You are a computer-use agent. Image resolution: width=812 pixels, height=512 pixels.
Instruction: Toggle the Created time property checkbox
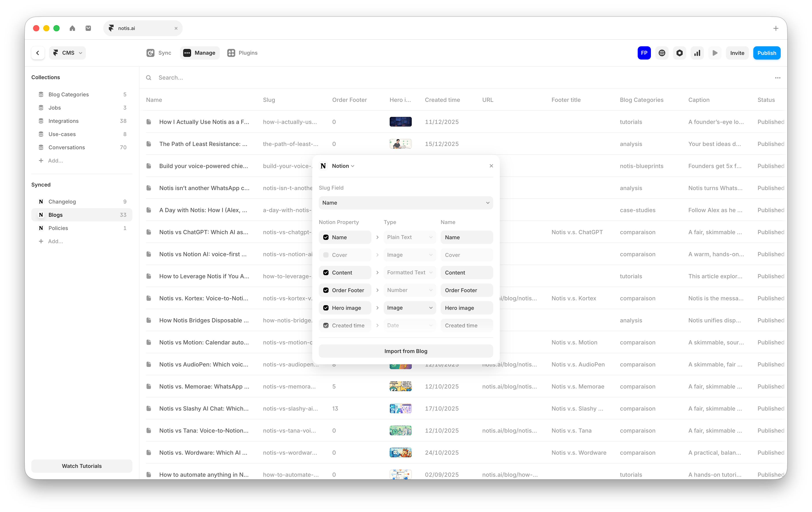[x=326, y=326]
